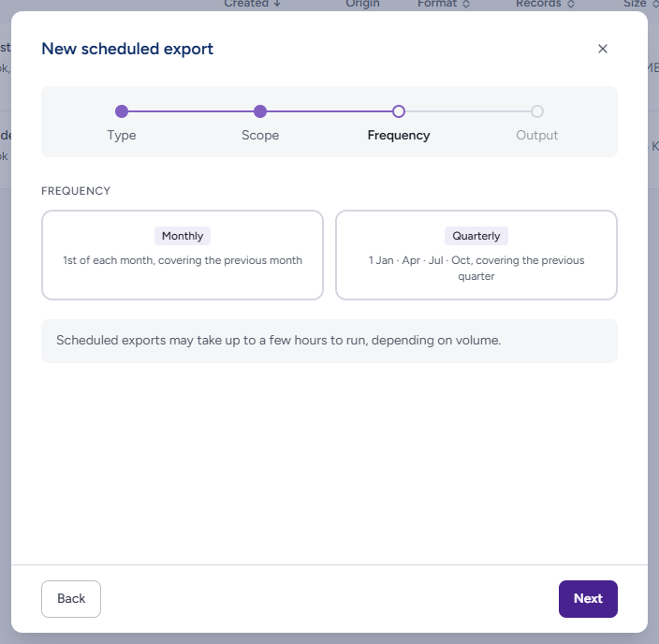The width and height of the screenshot is (659, 644).
Task: Select the Frequency step marker
Action: [x=399, y=111]
